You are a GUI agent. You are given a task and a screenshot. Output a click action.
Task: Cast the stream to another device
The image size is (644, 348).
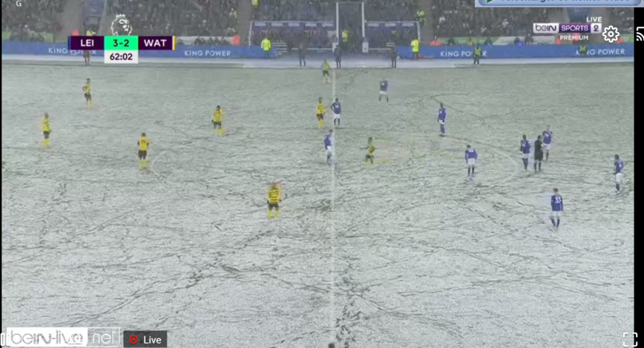[x=640, y=34]
